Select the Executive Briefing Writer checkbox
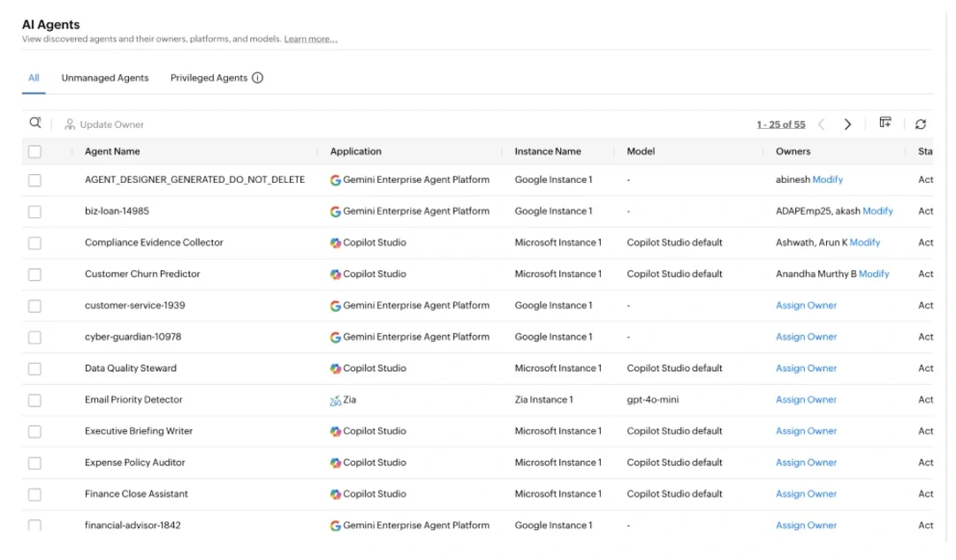Viewport: 956px width, 560px height. pos(34,431)
